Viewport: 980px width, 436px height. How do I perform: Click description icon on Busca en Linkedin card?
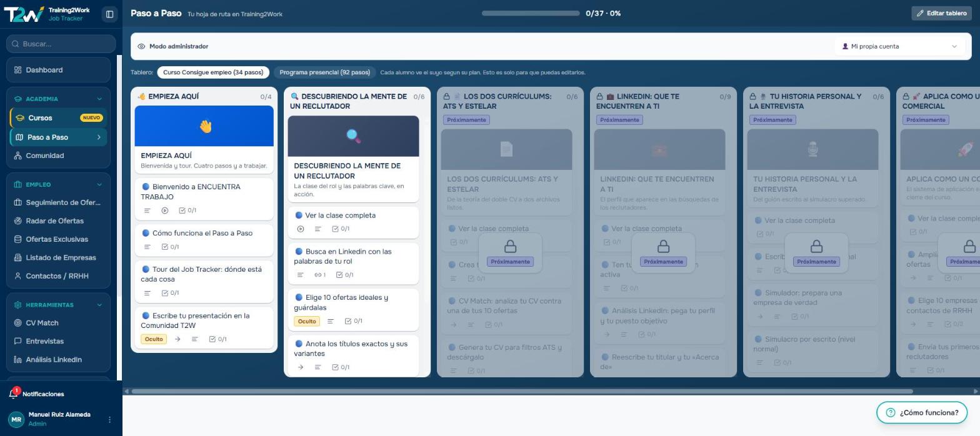click(x=301, y=275)
